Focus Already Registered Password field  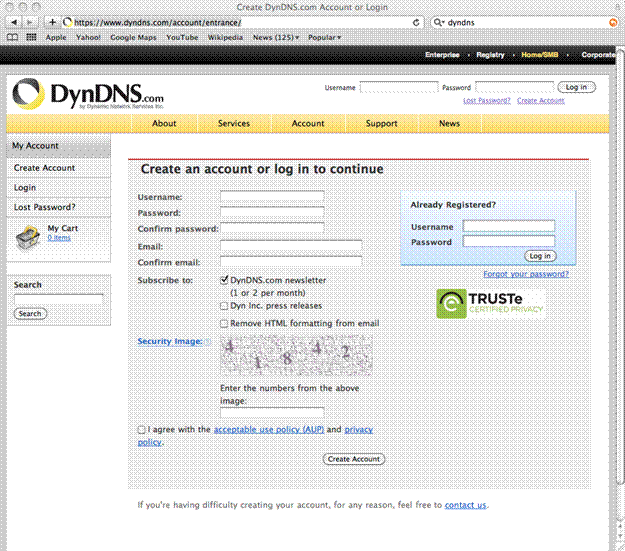[509, 241]
